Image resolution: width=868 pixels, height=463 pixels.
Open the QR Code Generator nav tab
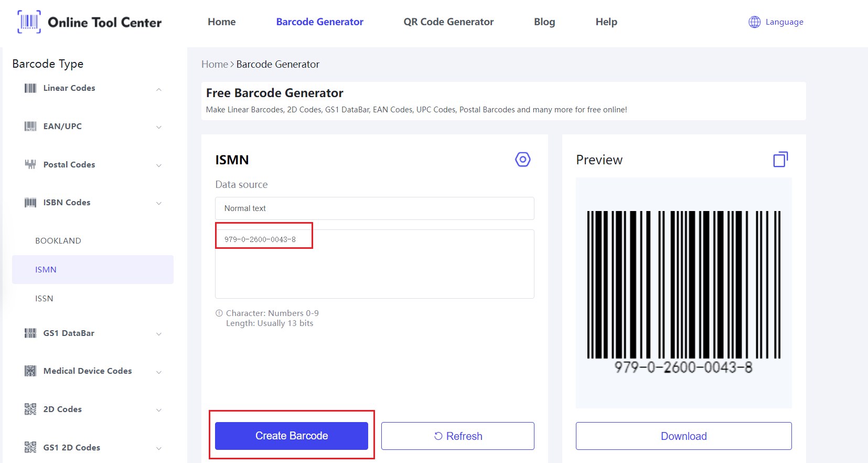448,22
